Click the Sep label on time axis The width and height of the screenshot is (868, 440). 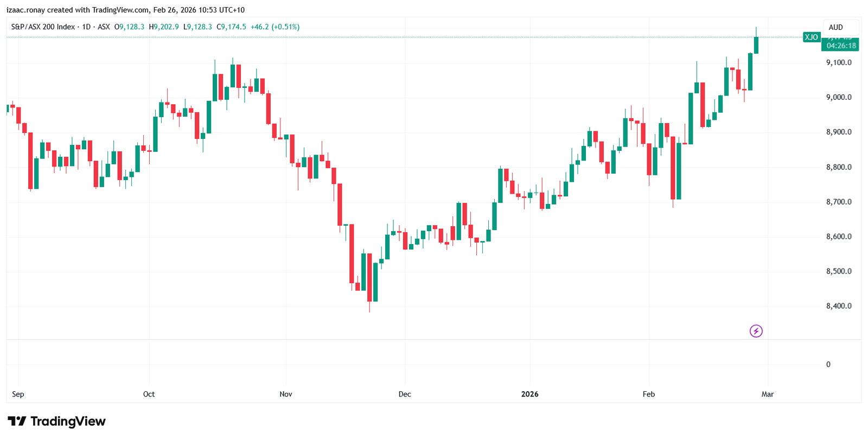pyautogui.click(x=18, y=394)
